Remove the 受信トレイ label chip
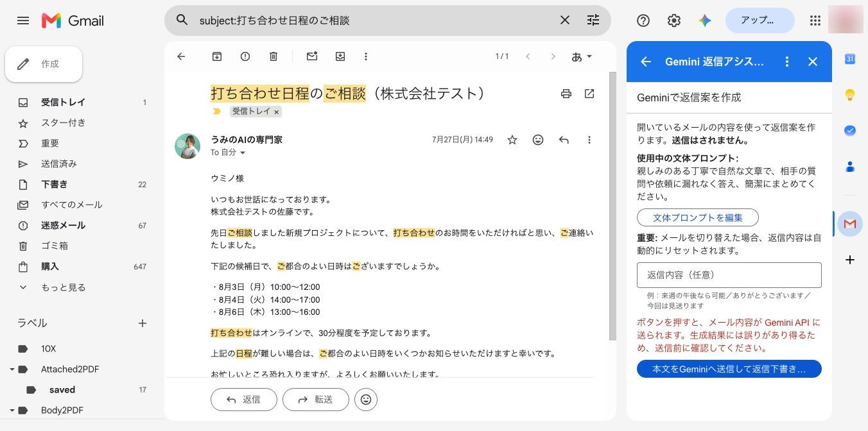This screenshot has height=431, width=868. tap(277, 112)
